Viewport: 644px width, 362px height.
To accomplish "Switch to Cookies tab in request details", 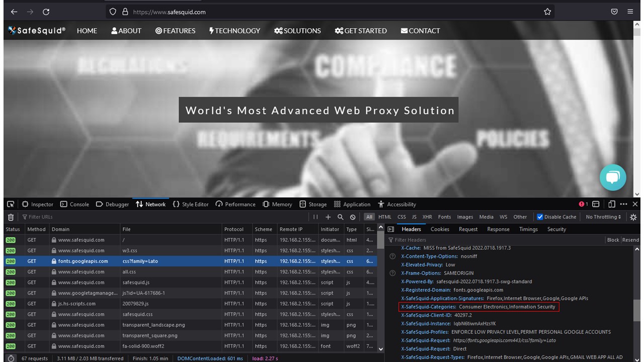I will click(x=440, y=229).
